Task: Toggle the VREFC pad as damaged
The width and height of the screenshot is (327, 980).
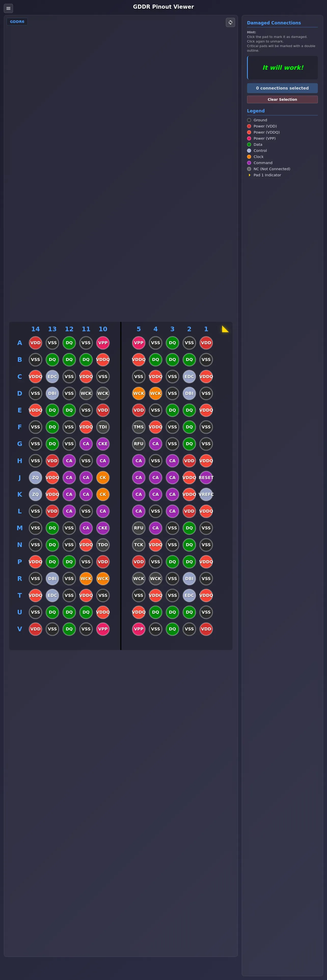Action: point(206,494)
